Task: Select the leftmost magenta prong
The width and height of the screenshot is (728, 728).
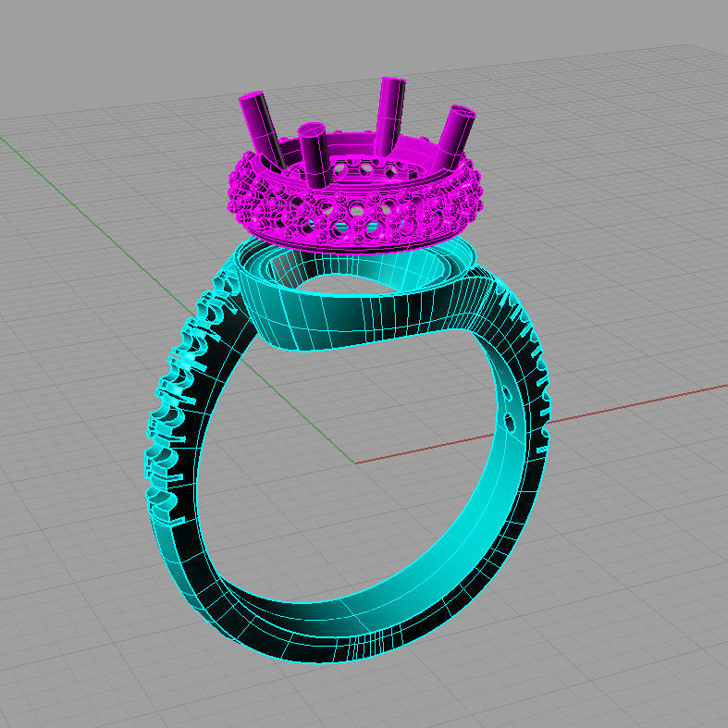Action: [263, 130]
